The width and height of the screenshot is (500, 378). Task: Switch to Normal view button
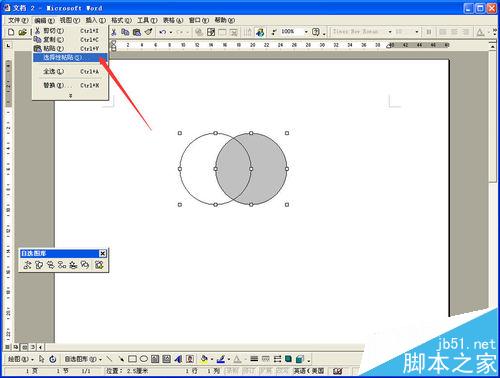coord(8,347)
